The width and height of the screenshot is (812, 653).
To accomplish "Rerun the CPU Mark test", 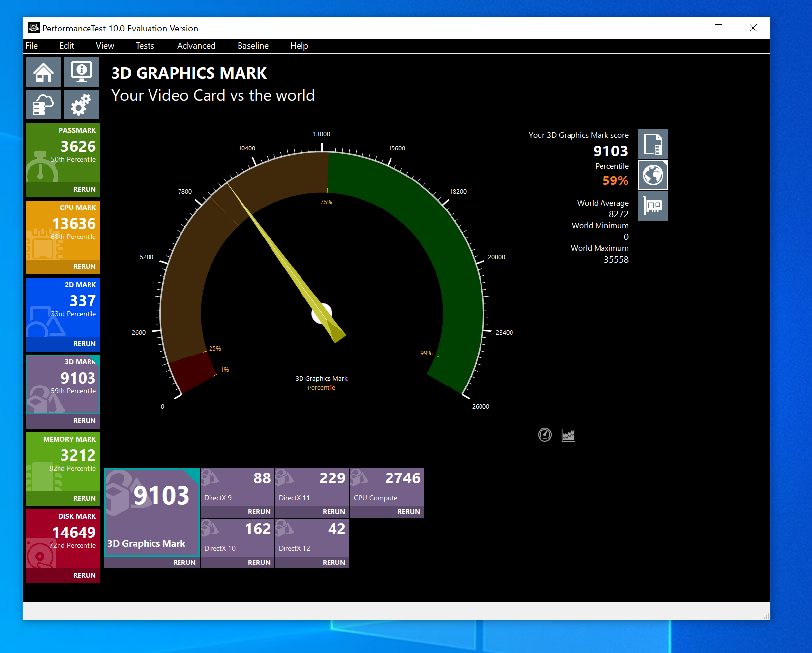I will pos(85,267).
